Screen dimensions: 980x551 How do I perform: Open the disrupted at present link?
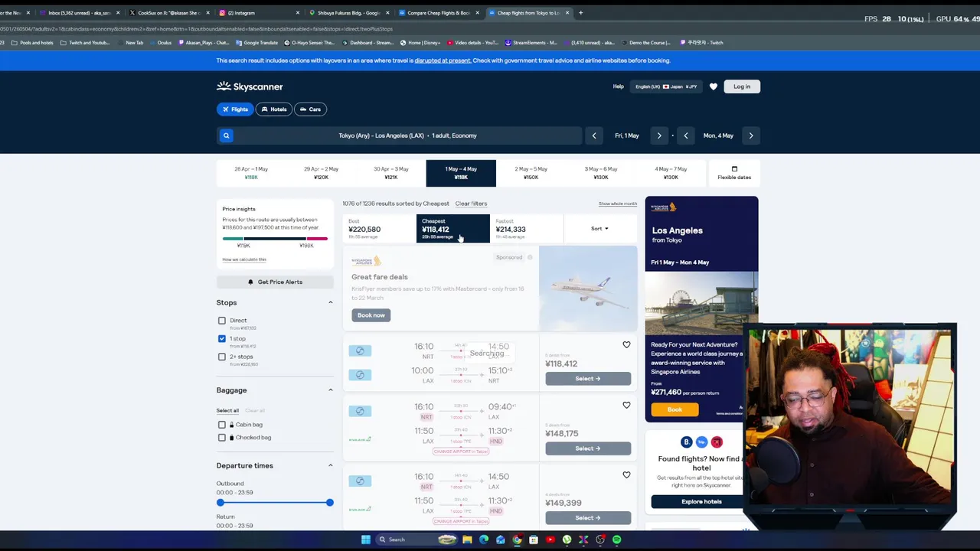pos(443,60)
